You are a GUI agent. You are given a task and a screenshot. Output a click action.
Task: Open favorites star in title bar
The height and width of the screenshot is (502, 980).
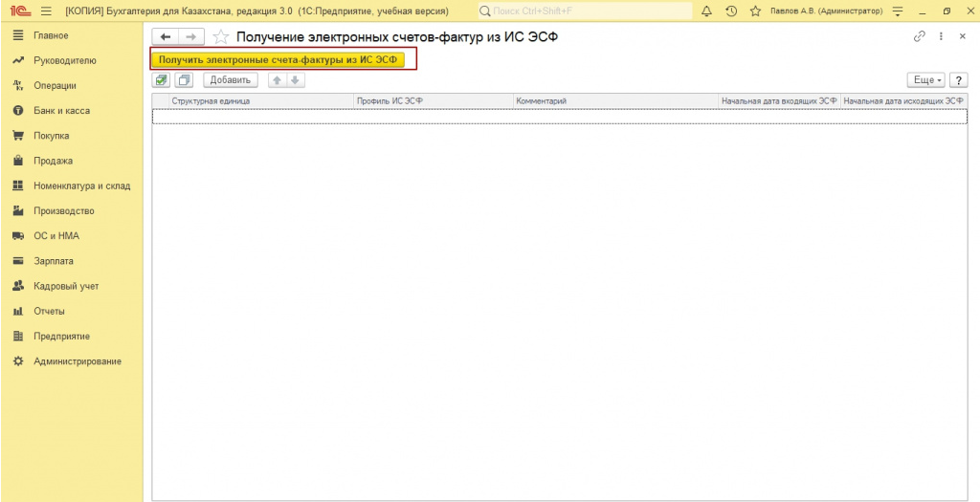(755, 11)
